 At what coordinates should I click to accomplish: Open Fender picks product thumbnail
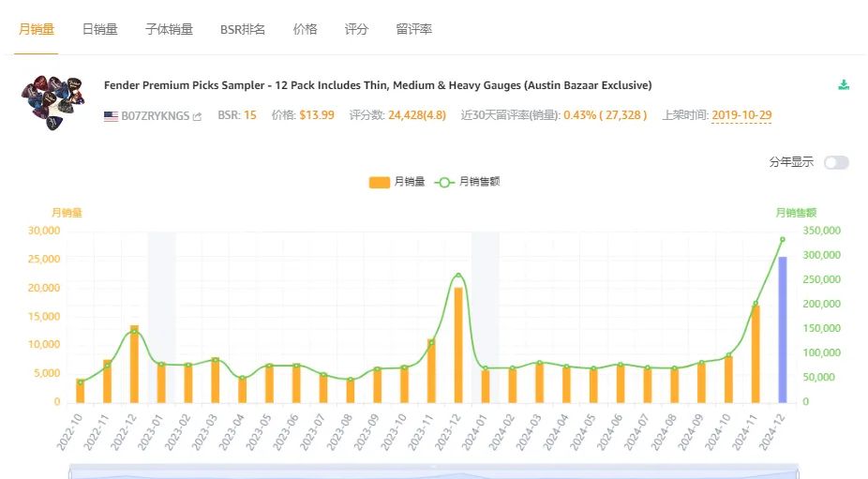point(53,103)
